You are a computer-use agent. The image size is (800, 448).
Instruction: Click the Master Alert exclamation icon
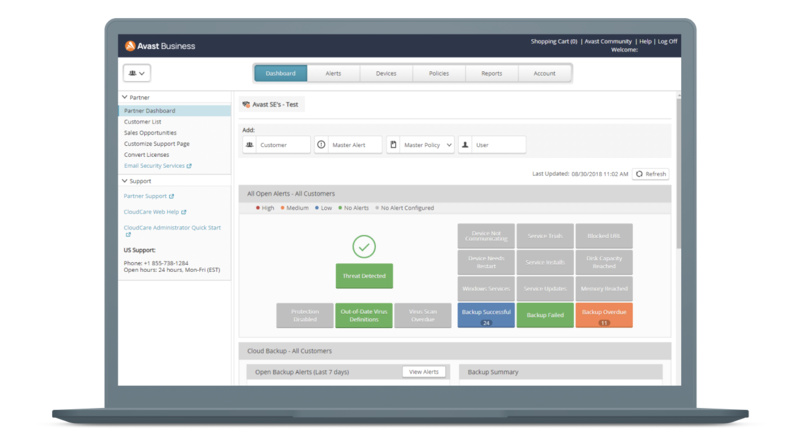pyautogui.click(x=321, y=145)
